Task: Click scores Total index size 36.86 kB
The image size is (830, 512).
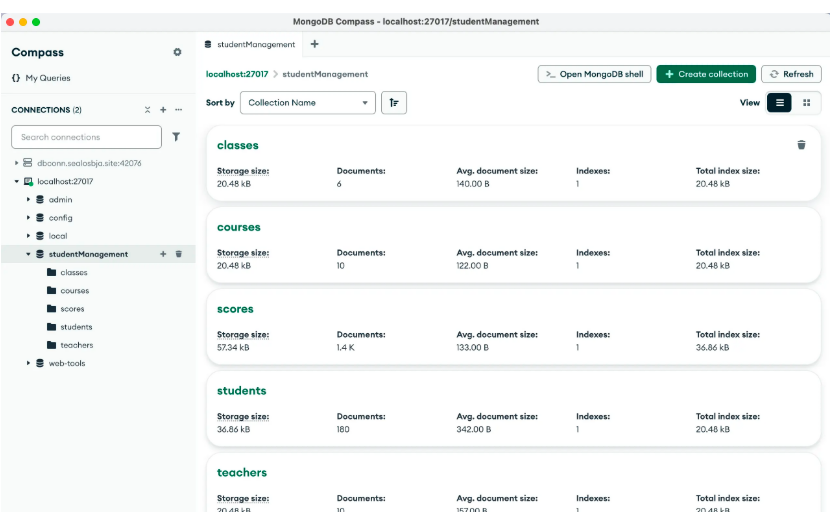Action: (x=712, y=347)
